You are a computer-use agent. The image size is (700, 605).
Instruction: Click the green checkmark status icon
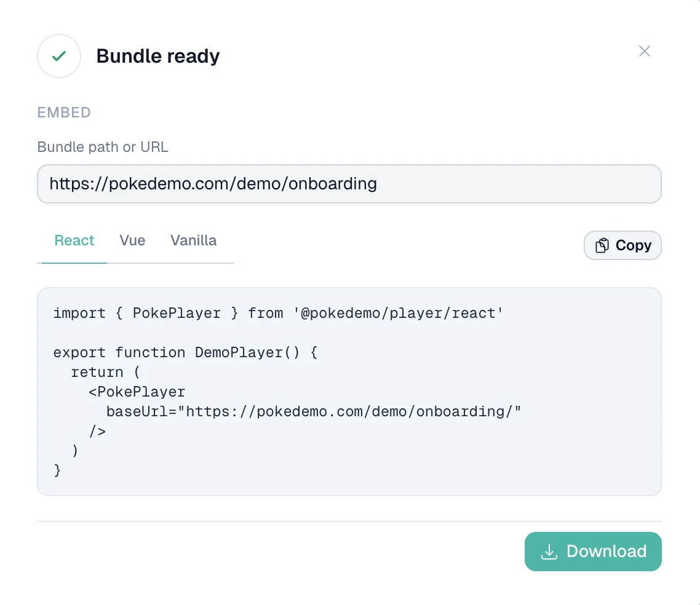(x=59, y=56)
